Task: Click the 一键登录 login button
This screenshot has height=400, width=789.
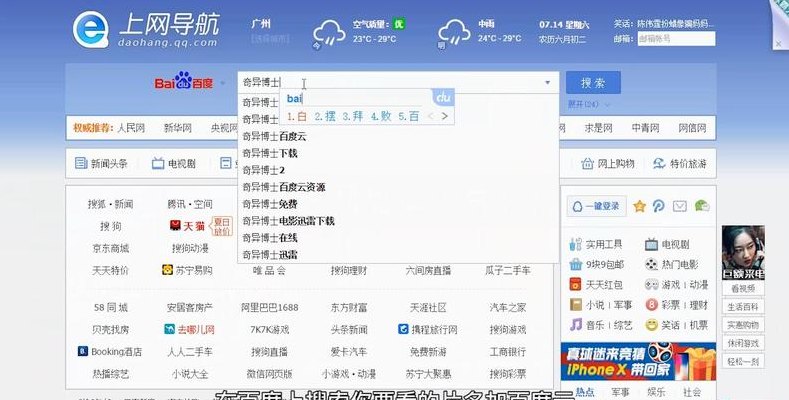Action: click(597, 206)
